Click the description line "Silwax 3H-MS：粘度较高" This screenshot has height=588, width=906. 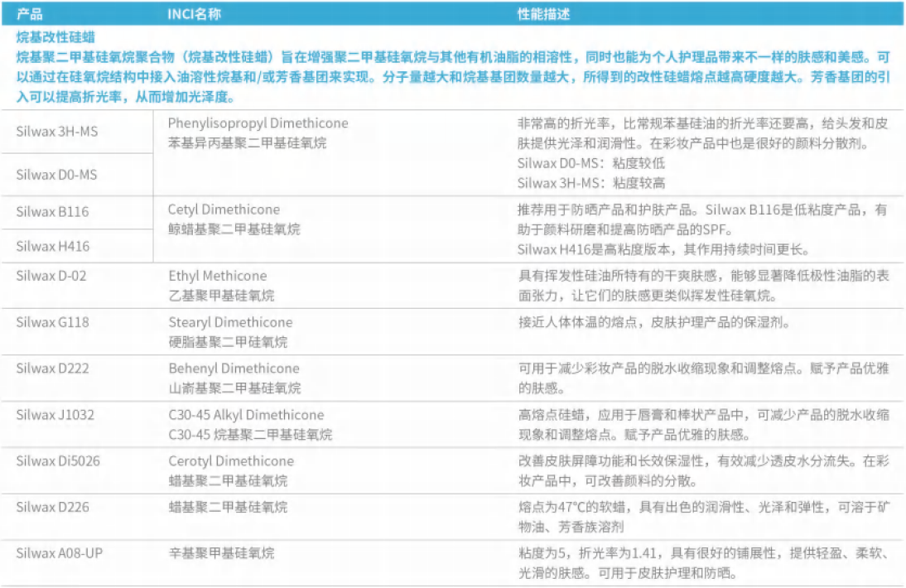point(591,183)
